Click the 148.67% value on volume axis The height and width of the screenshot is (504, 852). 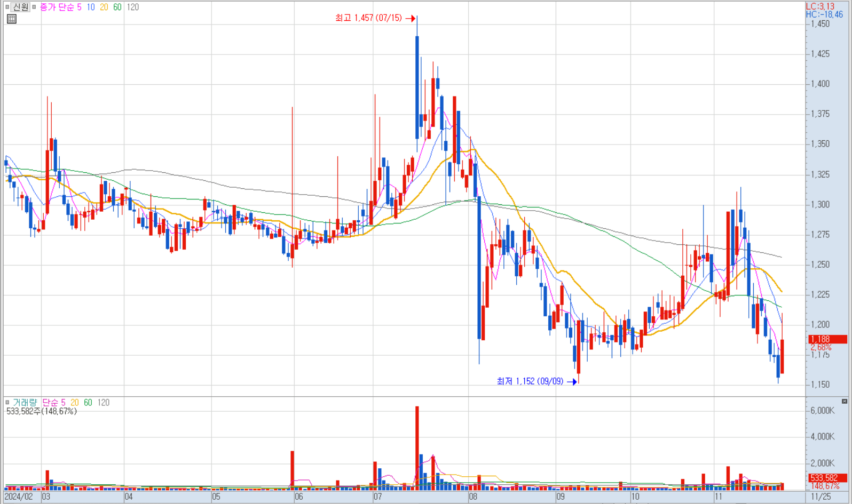click(825, 486)
